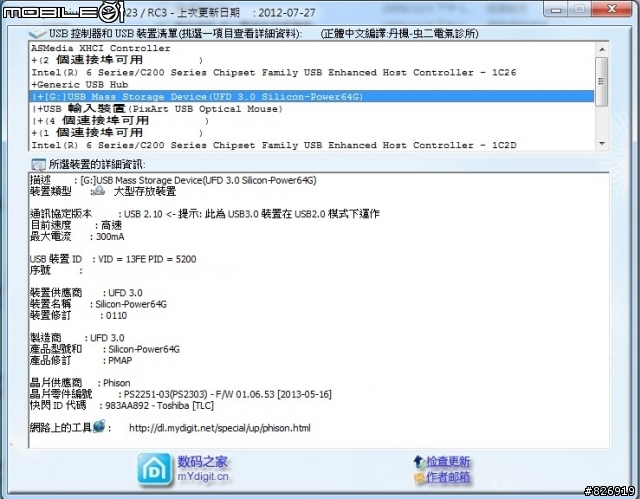Open the 数码之家 mYdigit.cn link

[202, 469]
